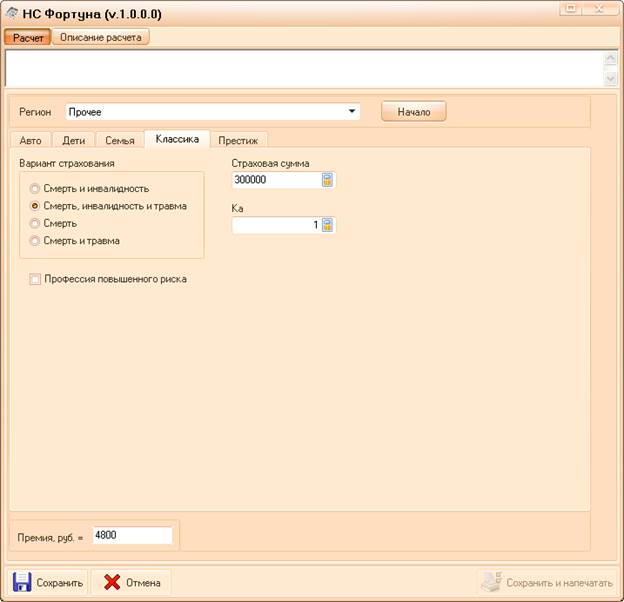The width and height of the screenshot is (624, 602).
Task: Expand the Регион dropdown list
Action: 353,112
